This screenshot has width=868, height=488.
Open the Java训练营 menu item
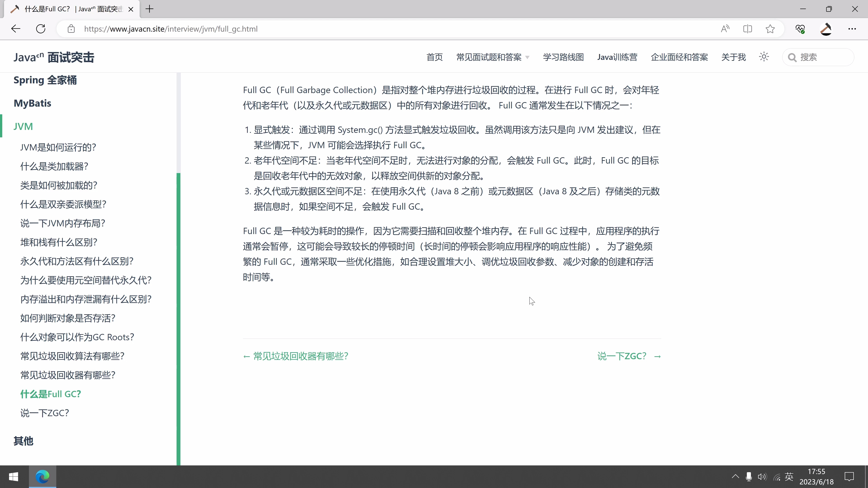[617, 57]
